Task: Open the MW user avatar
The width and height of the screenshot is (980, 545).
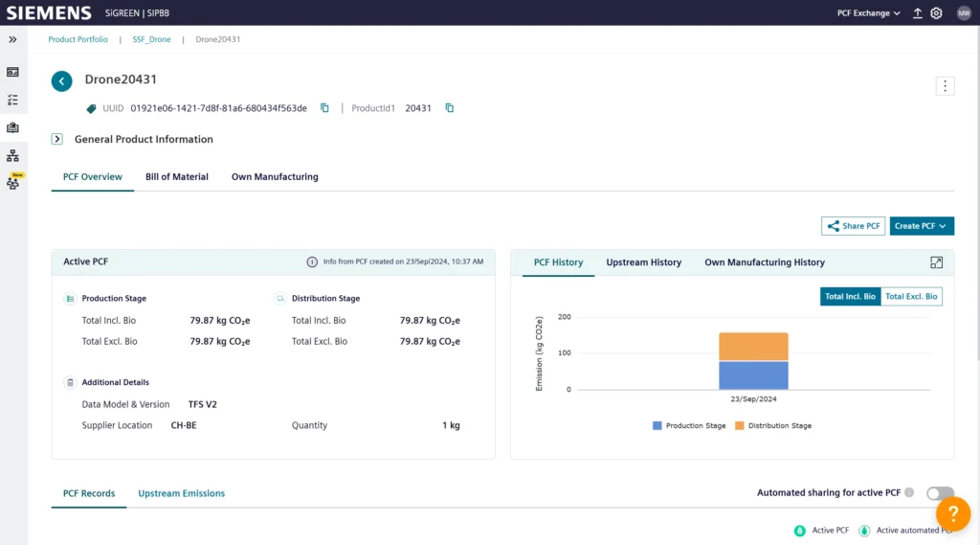Action: [964, 13]
